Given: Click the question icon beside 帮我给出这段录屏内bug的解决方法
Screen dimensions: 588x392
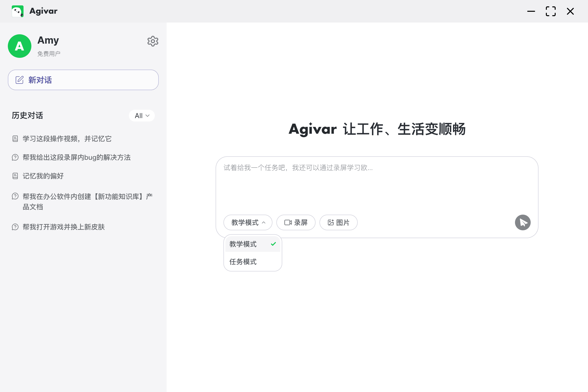Looking at the screenshot, I should (15, 157).
